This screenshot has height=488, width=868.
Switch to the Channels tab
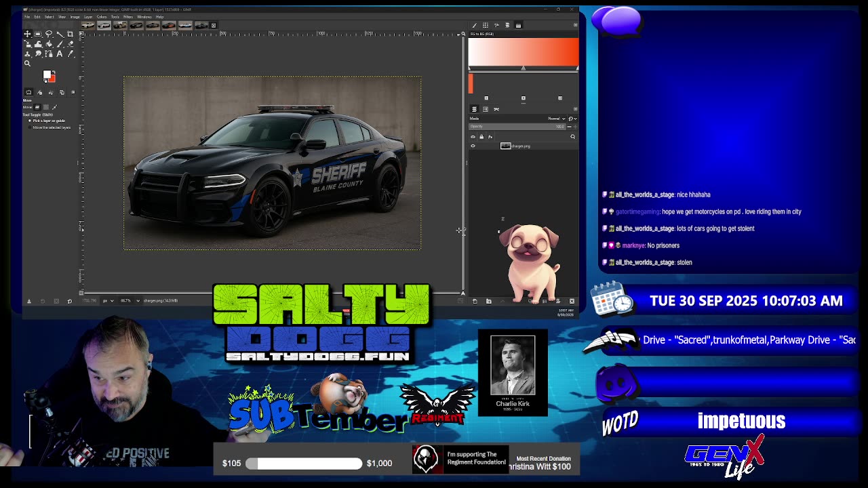(x=485, y=109)
